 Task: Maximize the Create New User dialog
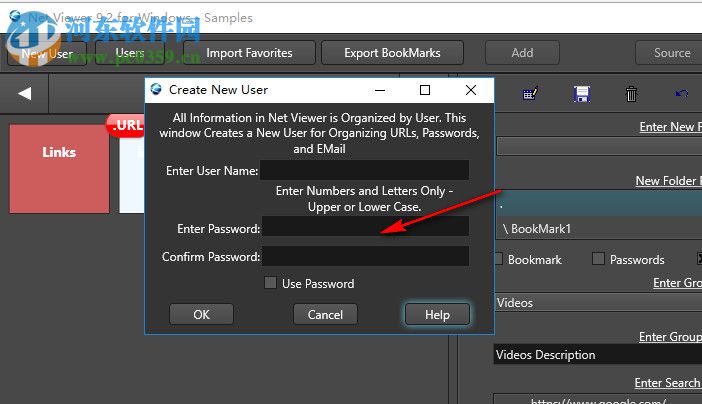click(425, 90)
